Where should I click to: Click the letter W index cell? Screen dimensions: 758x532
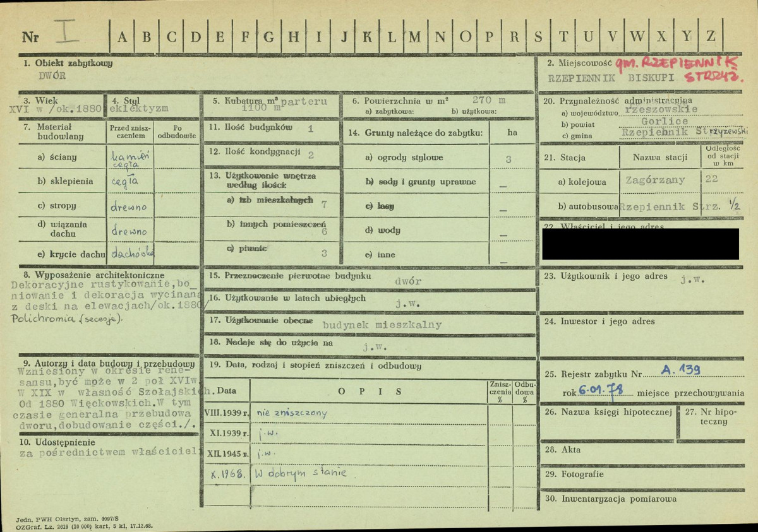[637, 37]
